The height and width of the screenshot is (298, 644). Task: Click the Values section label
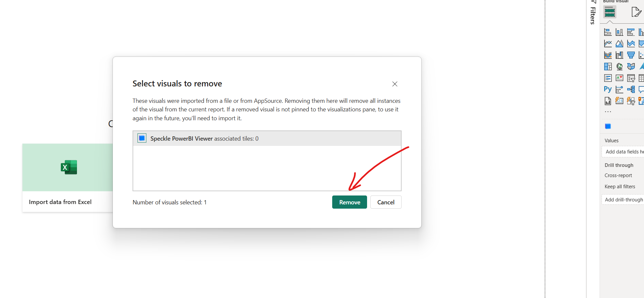pos(611,141)
